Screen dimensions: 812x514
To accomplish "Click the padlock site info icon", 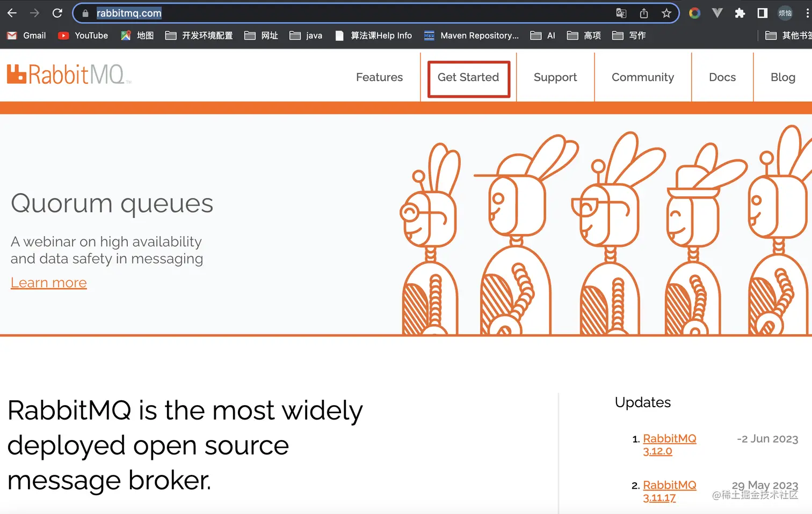I will [x=85, y=13].
